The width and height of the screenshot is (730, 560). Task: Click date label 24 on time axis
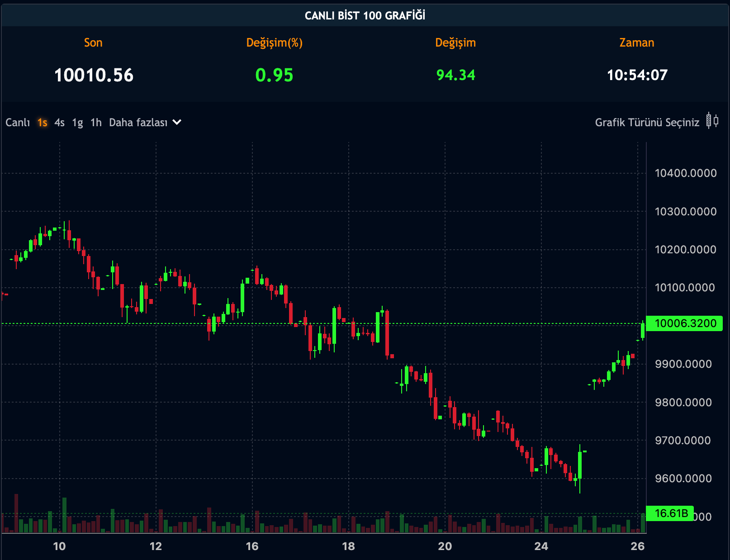point(541,546)
